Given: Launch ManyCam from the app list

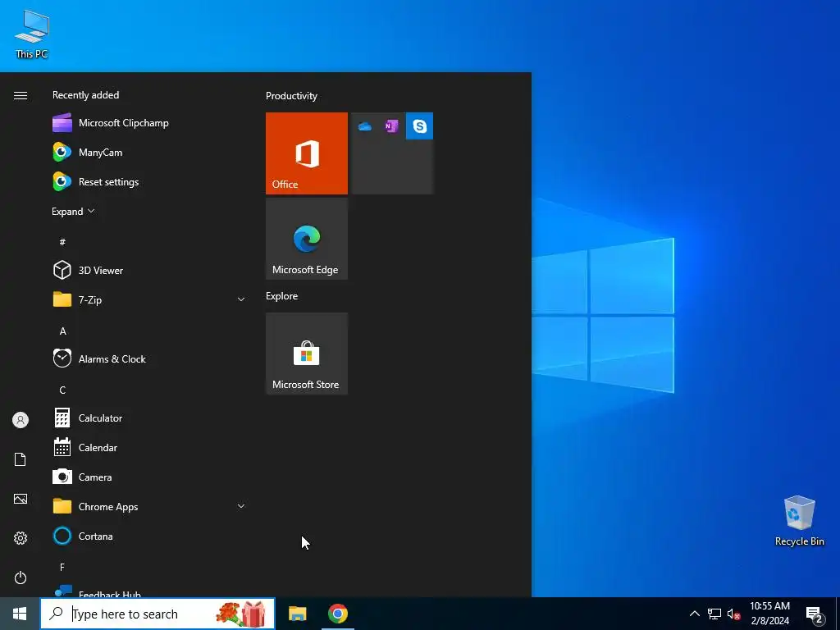Looking at the screenshot, I should pos(148,152).
